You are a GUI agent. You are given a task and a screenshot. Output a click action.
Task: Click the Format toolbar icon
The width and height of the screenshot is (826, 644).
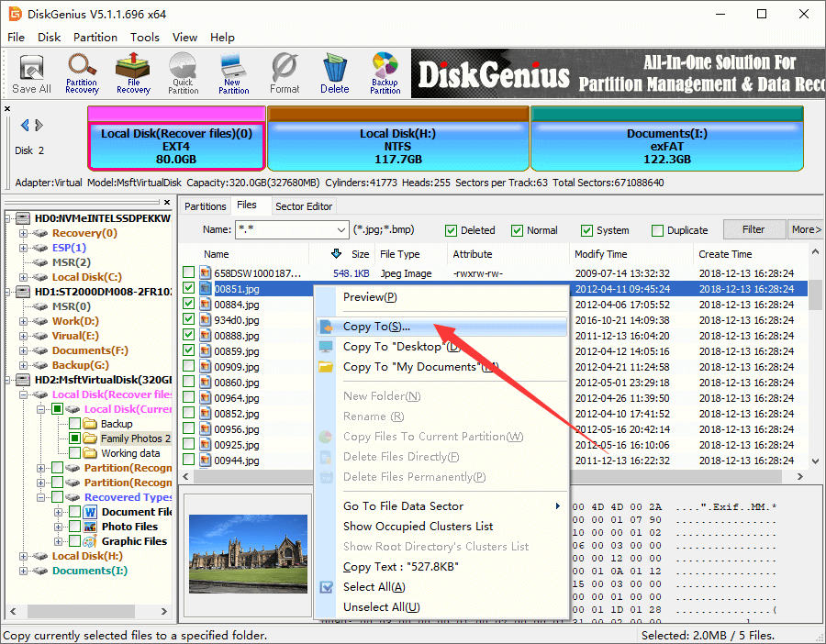[x=285, y=73]
